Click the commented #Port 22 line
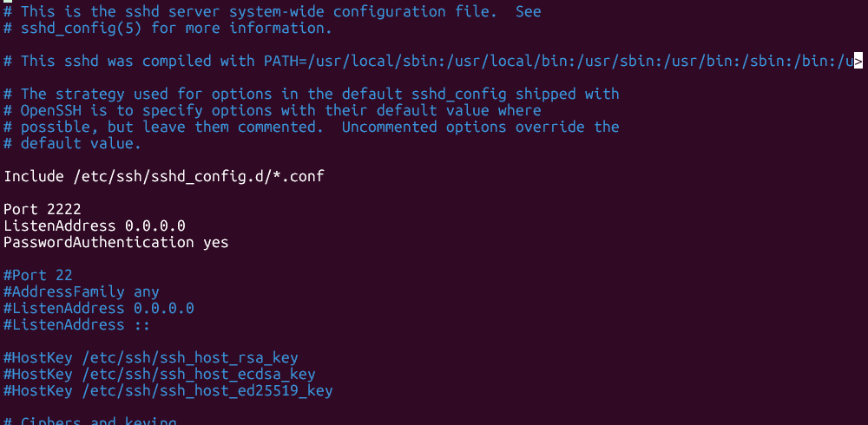 pos(37,275)
